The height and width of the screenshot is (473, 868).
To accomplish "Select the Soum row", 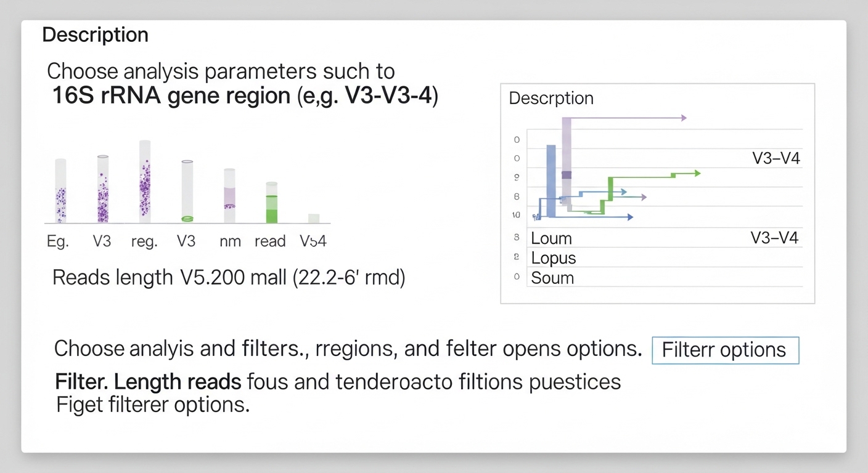I will coord(552,278).
